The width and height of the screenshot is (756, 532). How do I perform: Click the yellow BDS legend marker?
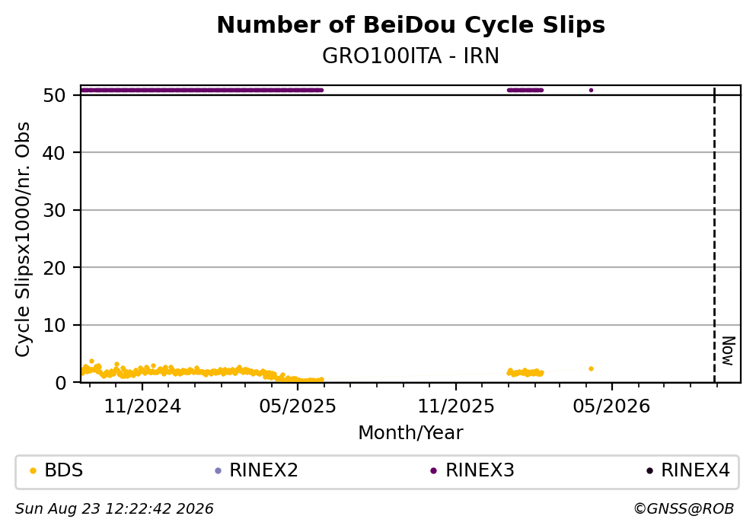(33, 471)
